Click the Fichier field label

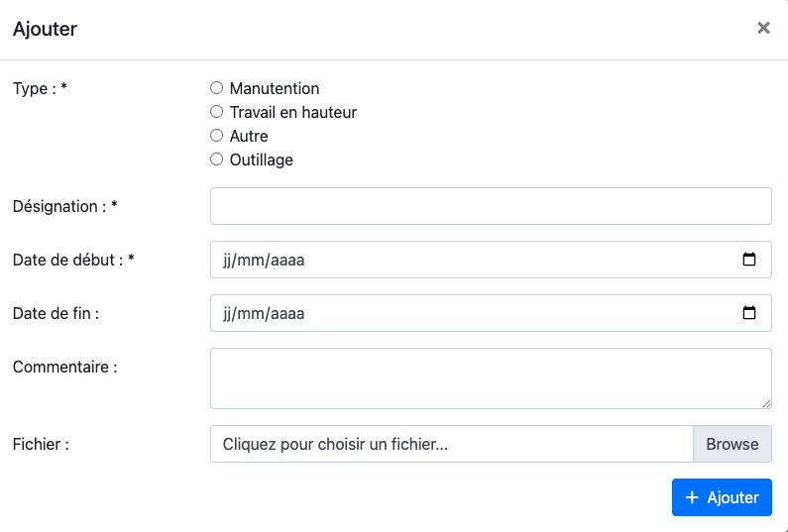click(41, 445)
